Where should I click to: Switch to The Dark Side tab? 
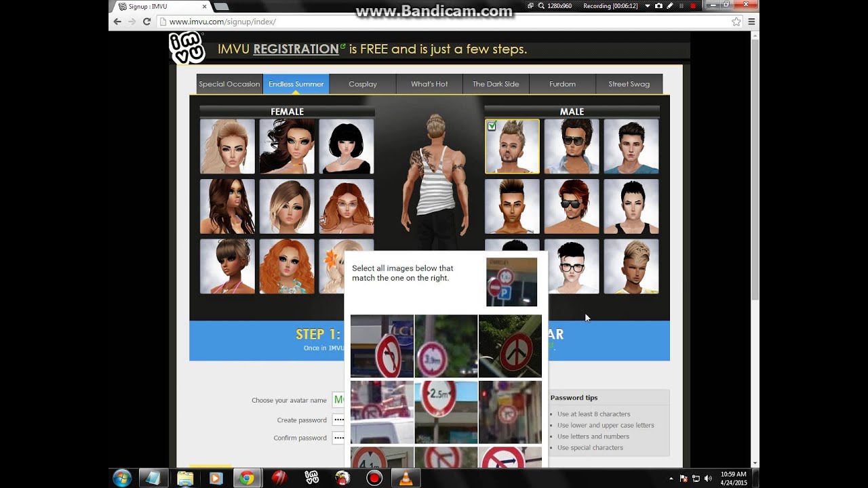pyautogui.click(x=496, y=84)
